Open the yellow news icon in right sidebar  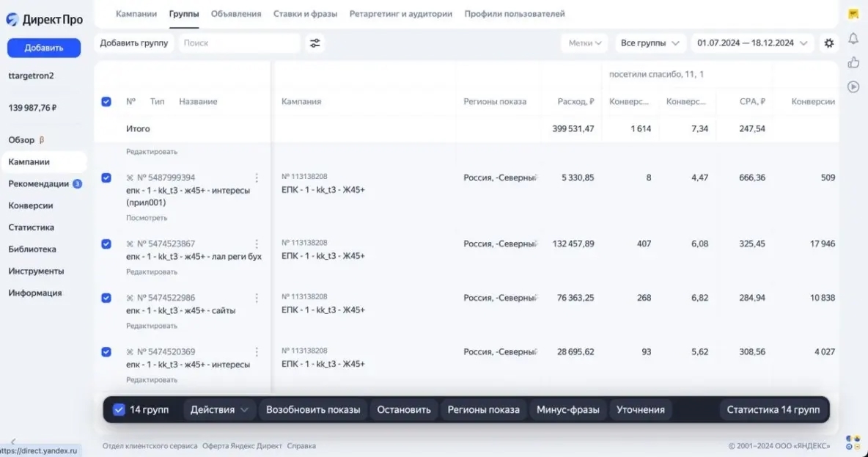853,14
